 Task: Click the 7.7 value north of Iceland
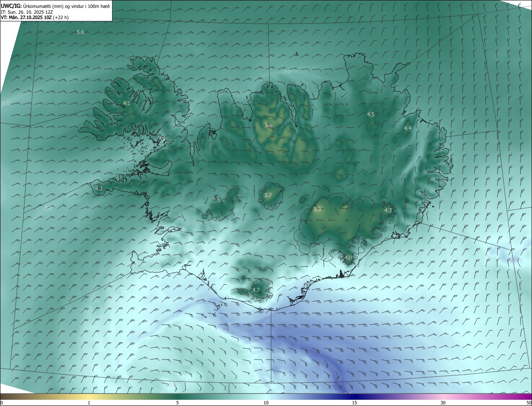287,72
